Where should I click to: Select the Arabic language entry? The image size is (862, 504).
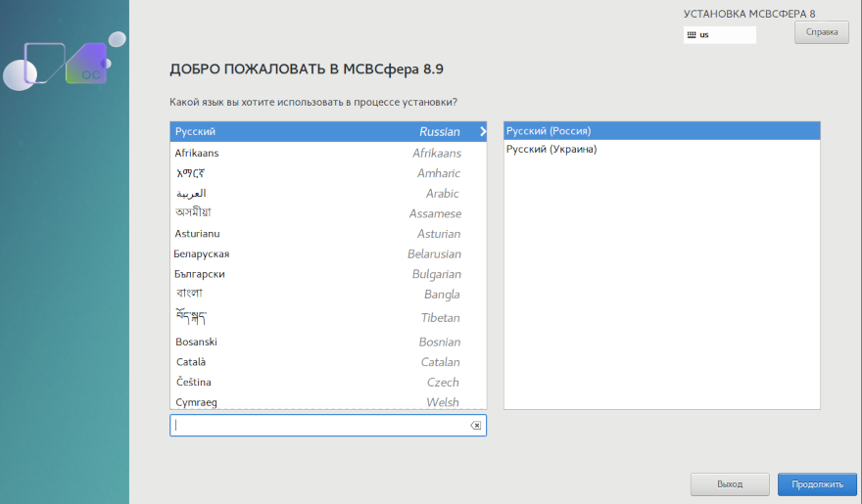pyautogui.click(x=327, y=194)
